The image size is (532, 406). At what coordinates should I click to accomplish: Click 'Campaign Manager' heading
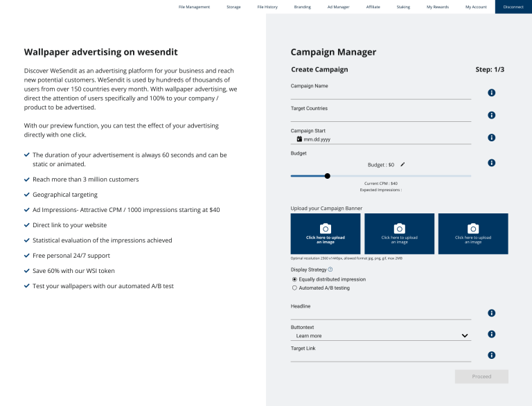point(333,52)
